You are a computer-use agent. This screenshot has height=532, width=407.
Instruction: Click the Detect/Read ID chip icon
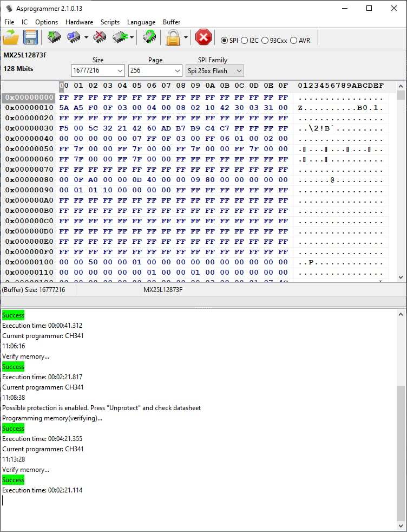[149, 37]
